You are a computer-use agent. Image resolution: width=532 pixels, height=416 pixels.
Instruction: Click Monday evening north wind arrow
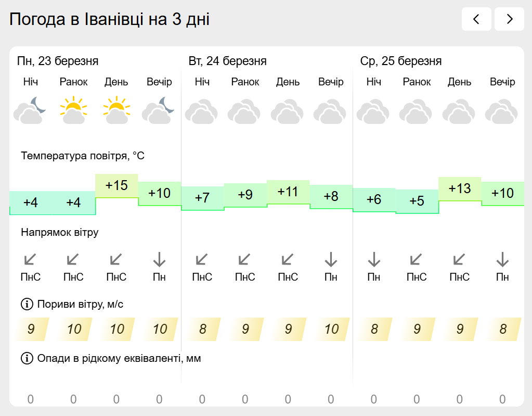point(159,259)
